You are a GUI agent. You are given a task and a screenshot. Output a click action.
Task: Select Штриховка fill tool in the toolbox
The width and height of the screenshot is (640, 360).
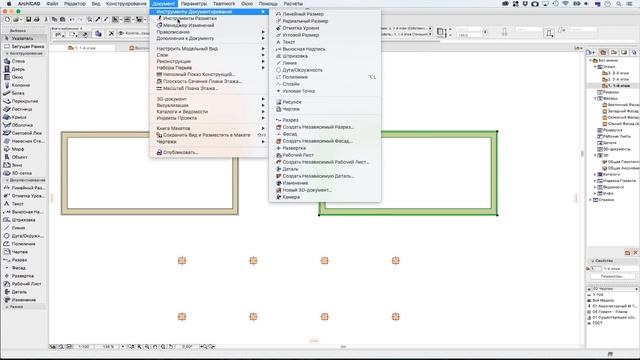pos(24,220)
